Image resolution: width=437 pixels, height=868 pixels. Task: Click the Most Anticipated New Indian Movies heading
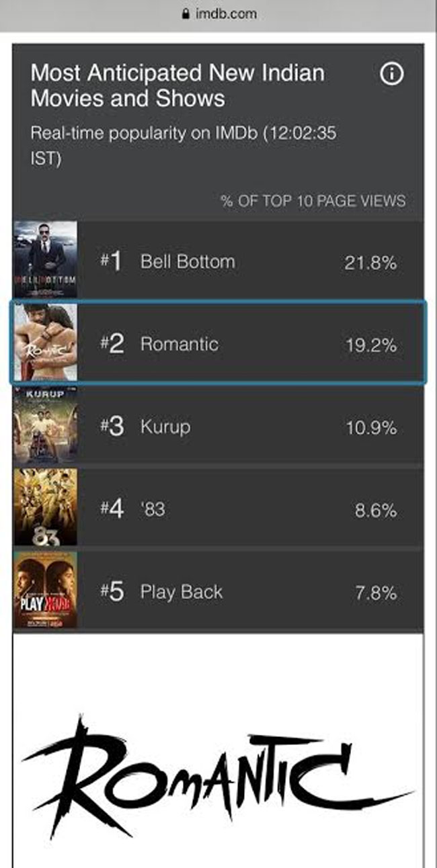point(178,85)
